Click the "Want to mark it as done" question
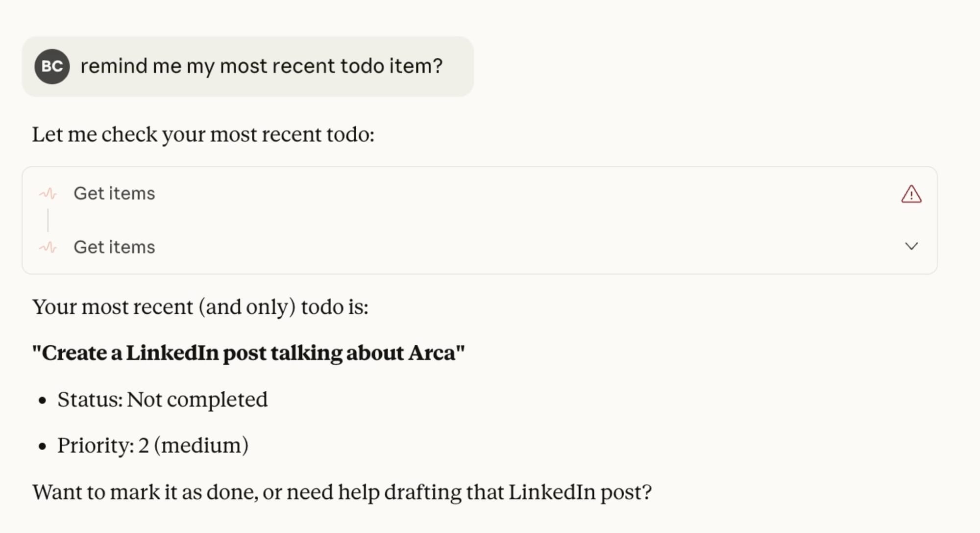 342,492
